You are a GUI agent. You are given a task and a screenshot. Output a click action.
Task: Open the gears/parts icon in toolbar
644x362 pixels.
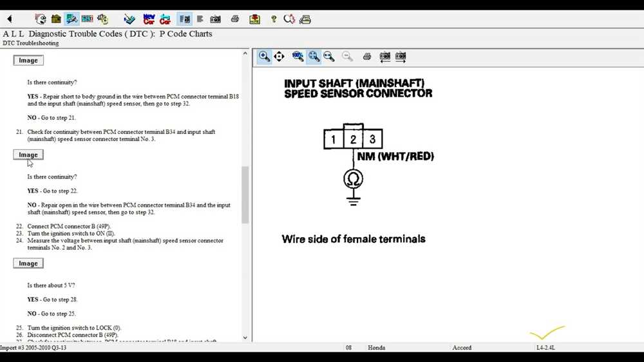click(x=102, y=19)
